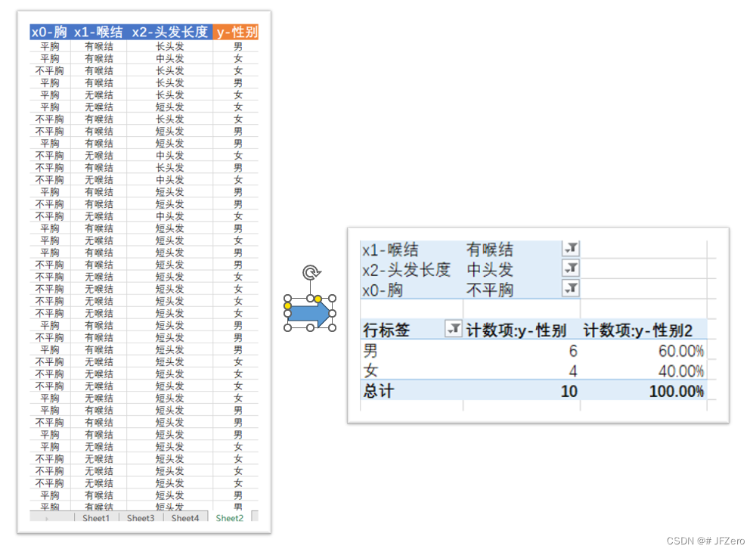Select the 总计 grand total label
The image size is (756, 552).
[379, 391]
